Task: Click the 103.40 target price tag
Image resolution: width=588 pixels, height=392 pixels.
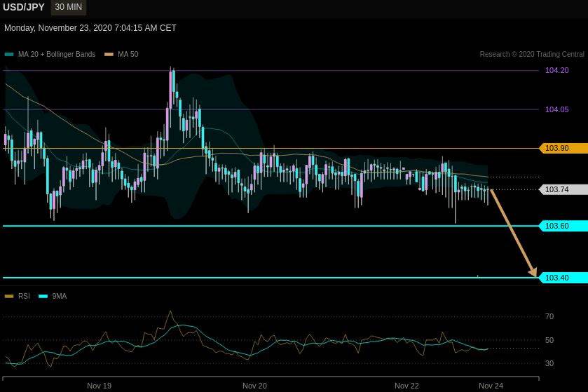Action: [563, 278]
